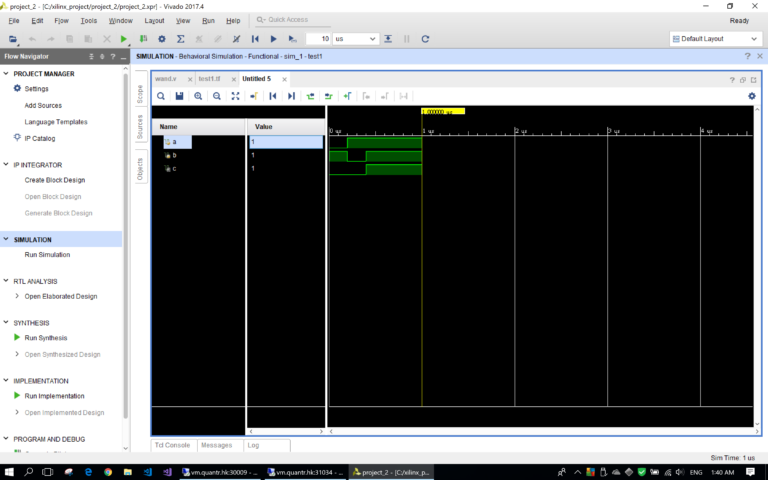This screenshot has height=480, width=768.
Task: Click the yellow cursor time marker label
Action: point(443,112)
